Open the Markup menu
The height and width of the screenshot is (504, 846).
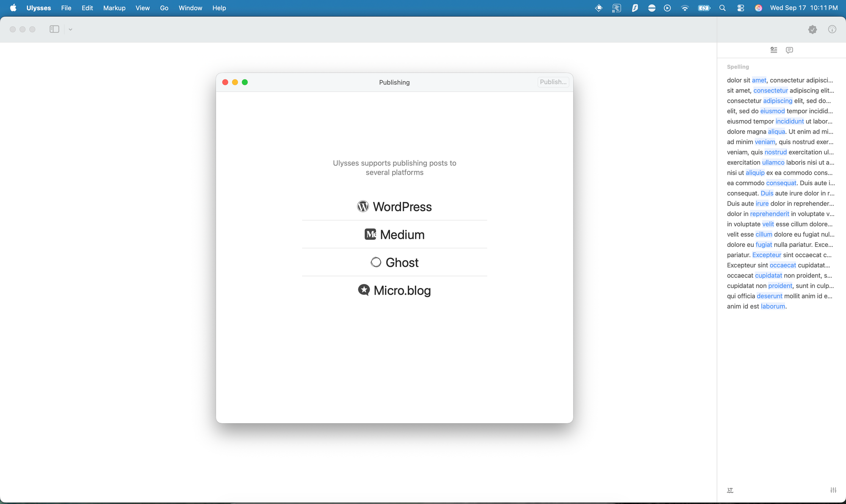tap(114, 8)
